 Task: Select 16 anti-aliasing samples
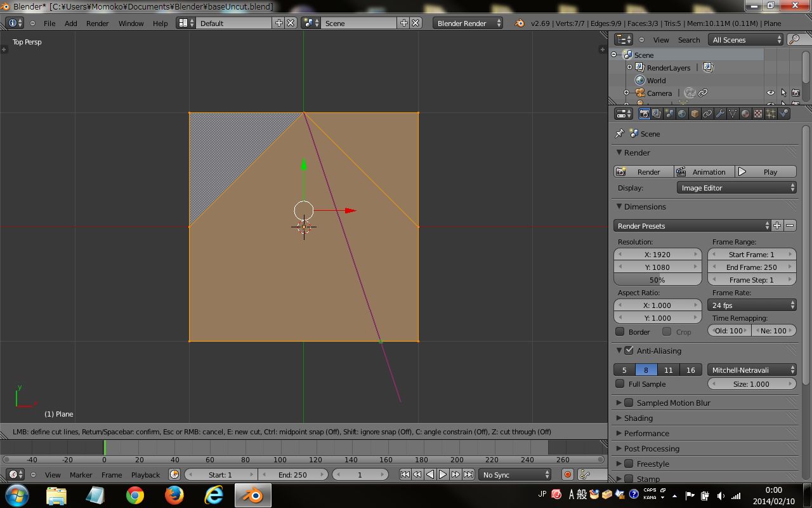point(690,370)
